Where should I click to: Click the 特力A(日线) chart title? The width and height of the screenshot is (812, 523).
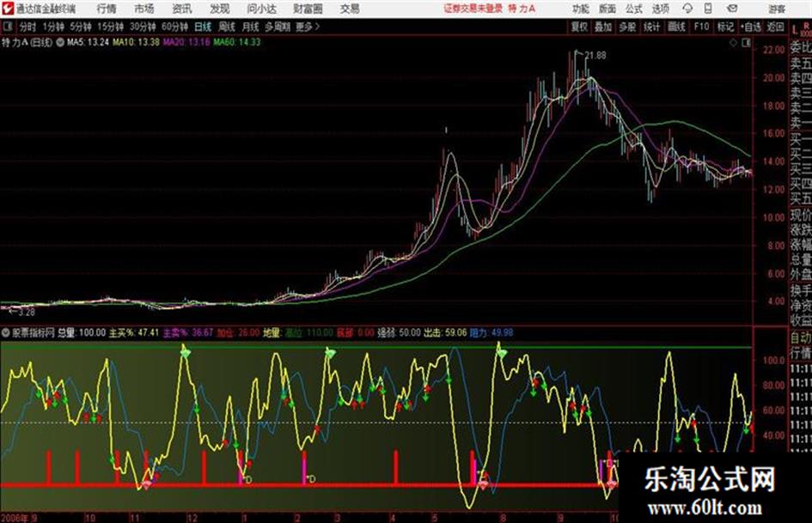tap(27, 42)
